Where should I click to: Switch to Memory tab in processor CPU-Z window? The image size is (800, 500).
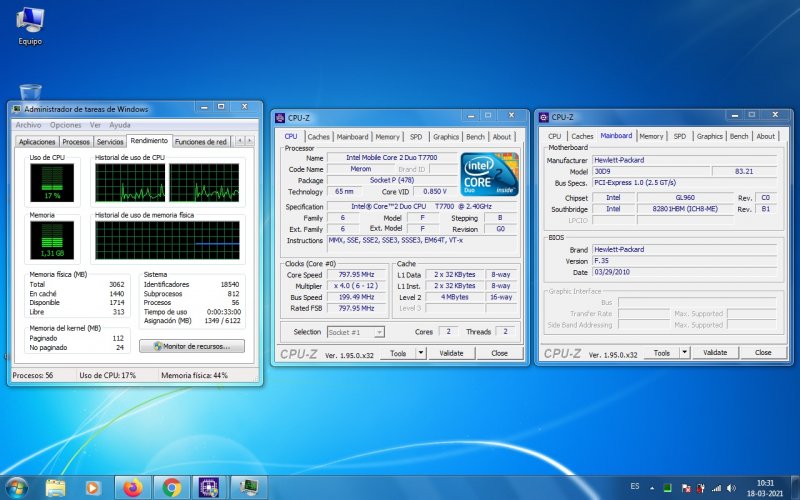[388, 137]
